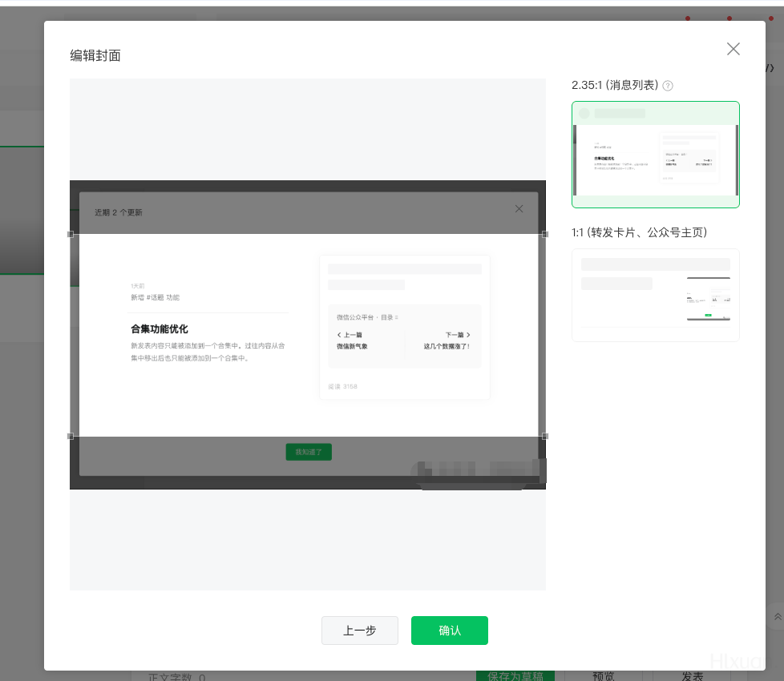Click the 编辑封面 dialog title
This screenshot has height=681, width=784.
95,55
